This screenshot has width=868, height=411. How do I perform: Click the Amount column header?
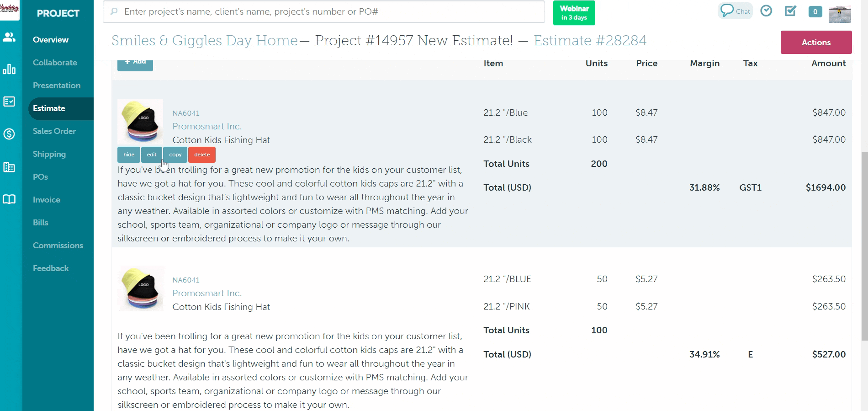click(x=829, y=64)
